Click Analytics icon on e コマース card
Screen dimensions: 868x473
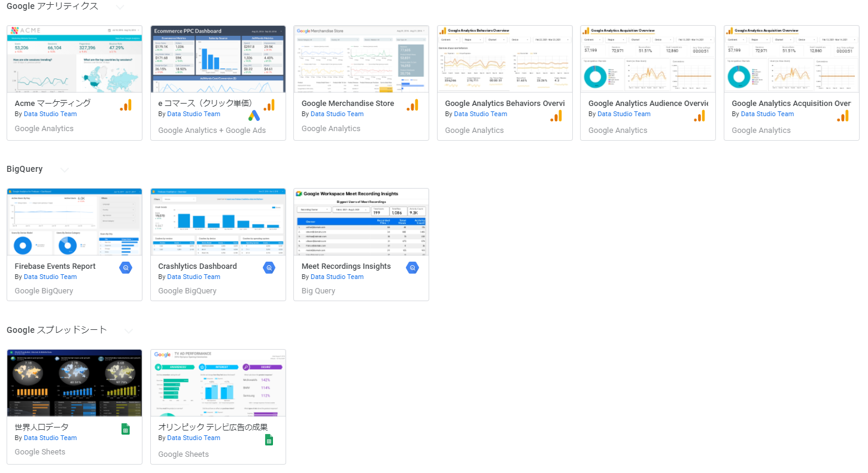pos(269,105)
